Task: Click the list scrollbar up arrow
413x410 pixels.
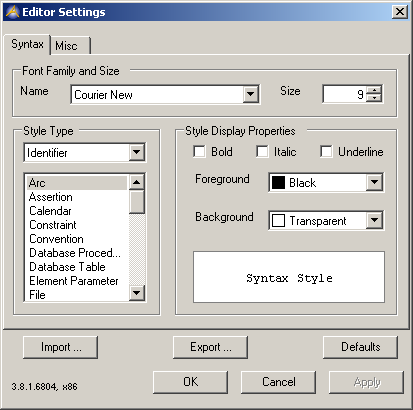Action: tap(136, 182)
